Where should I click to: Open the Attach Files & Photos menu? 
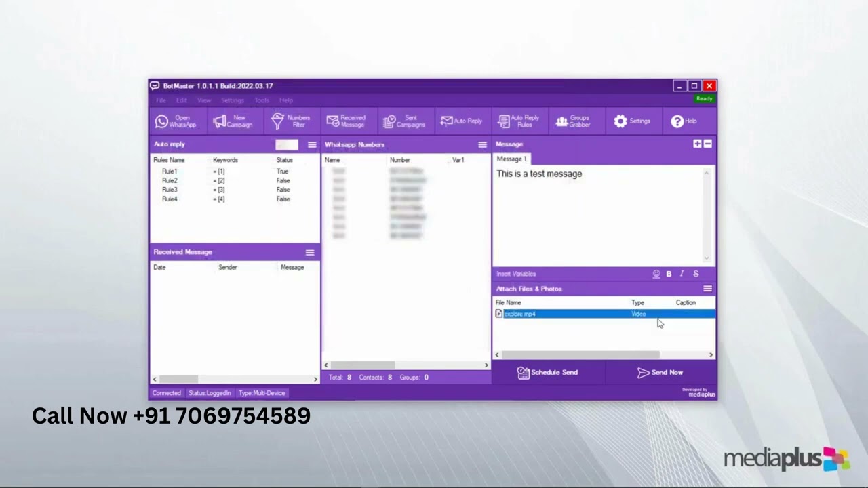click(x=707, y=289)
